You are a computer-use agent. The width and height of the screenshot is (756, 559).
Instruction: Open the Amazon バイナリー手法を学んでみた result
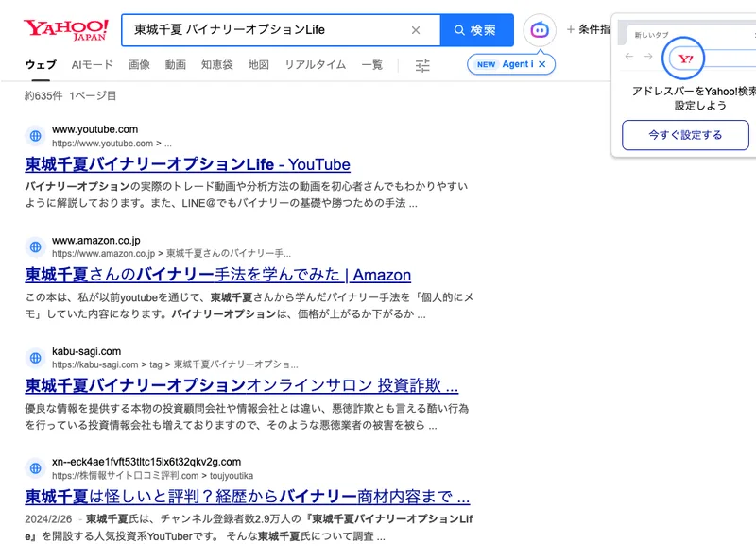click(218, 275)
